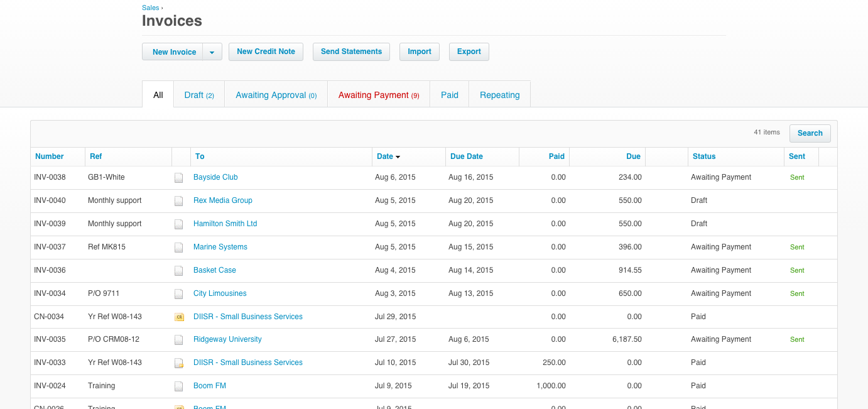The width and height of the screenshot is (868, 409).
Task: Sort by the Status column header
Action: tap(704, 156)
